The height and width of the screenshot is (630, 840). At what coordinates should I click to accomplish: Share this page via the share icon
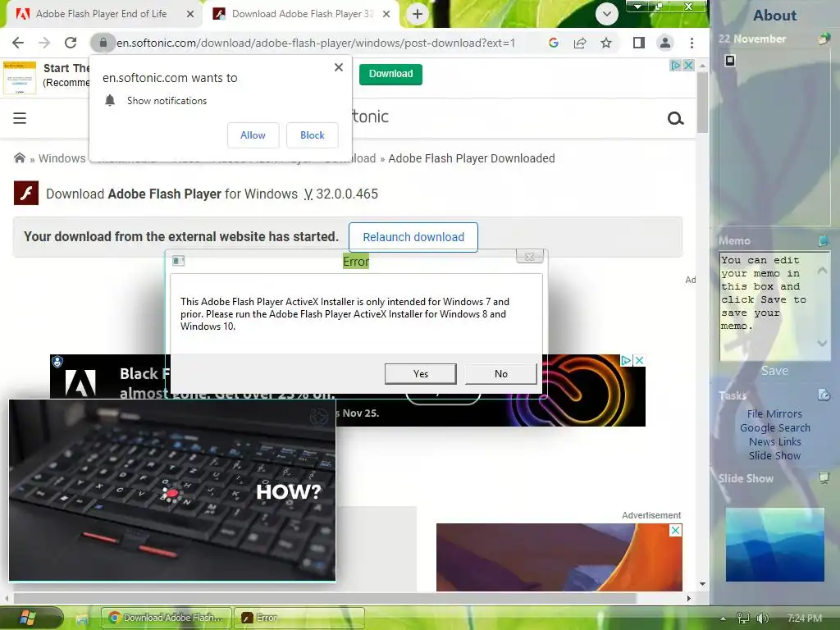pyautogui.click(x=580, y=43)
